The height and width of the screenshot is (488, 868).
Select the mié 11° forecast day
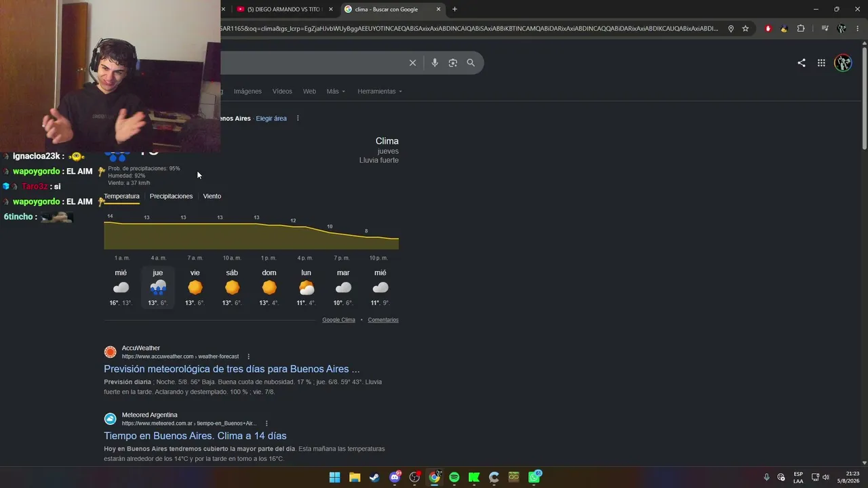pos(380,287)
